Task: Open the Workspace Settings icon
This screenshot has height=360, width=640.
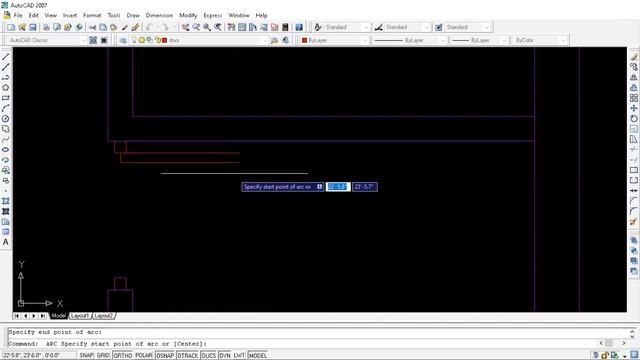Action: coord(93,40)
